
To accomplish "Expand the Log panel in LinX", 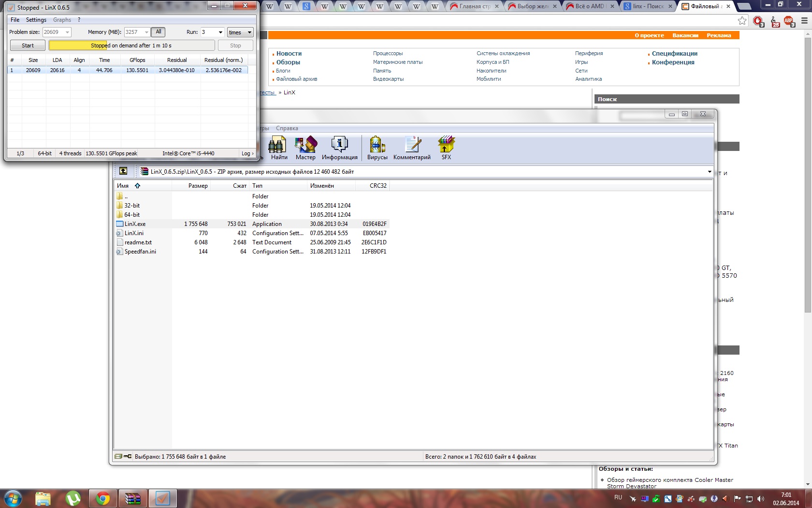I will tap(247, 153).
